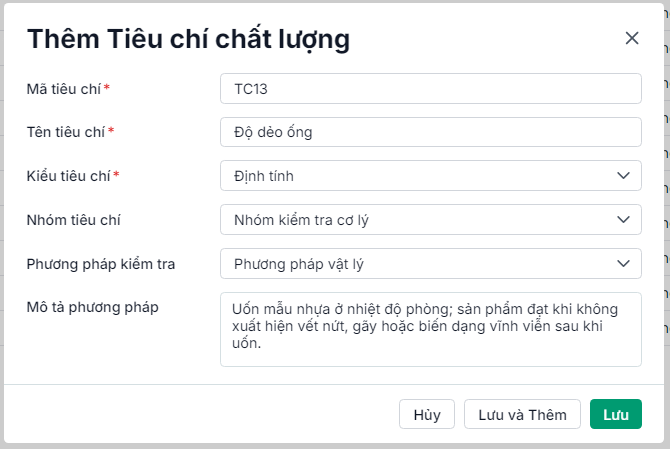670x449 pixels.
Task: Click the chevron arrow in the Định tính box
Action: coord(624,176)
